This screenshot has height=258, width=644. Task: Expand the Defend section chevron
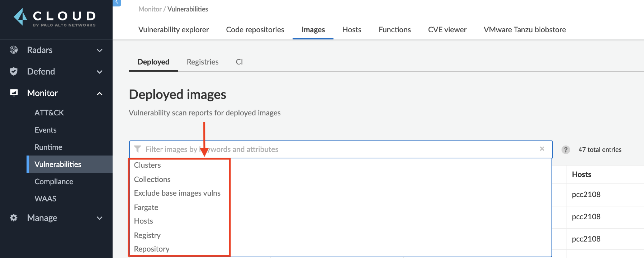coord(100,72)
